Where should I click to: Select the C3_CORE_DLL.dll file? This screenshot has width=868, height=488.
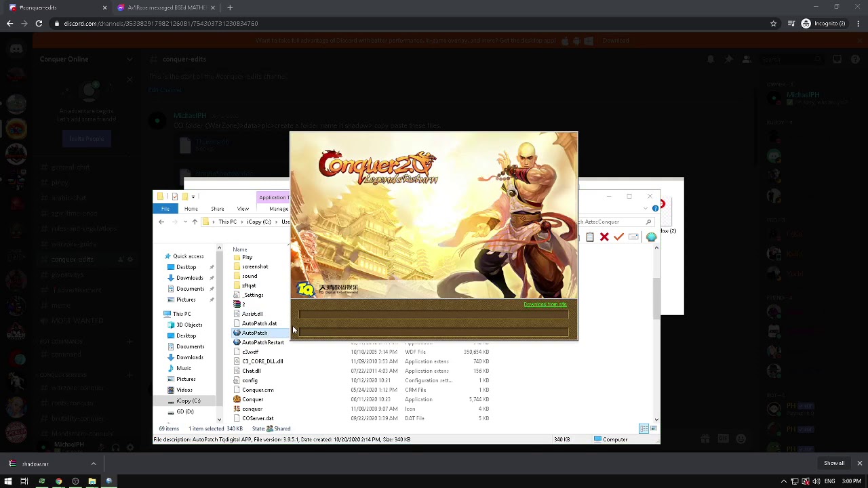tap(258, 361)
